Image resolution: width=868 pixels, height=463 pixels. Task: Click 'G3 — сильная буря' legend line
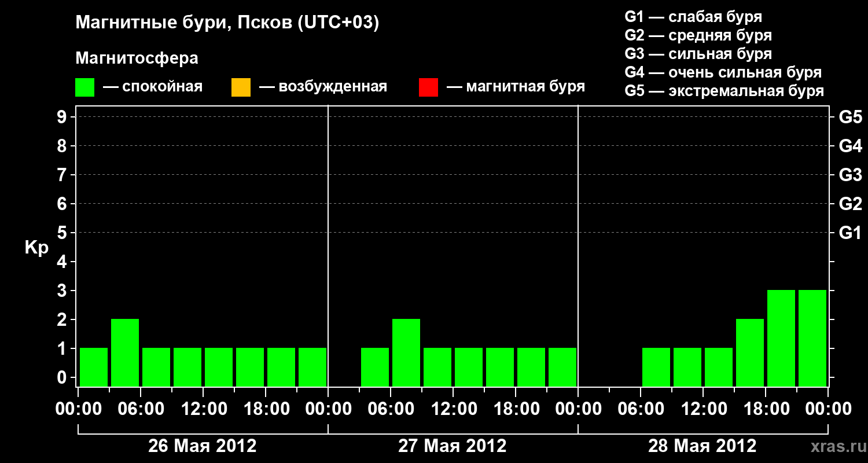tap(698, 54)
